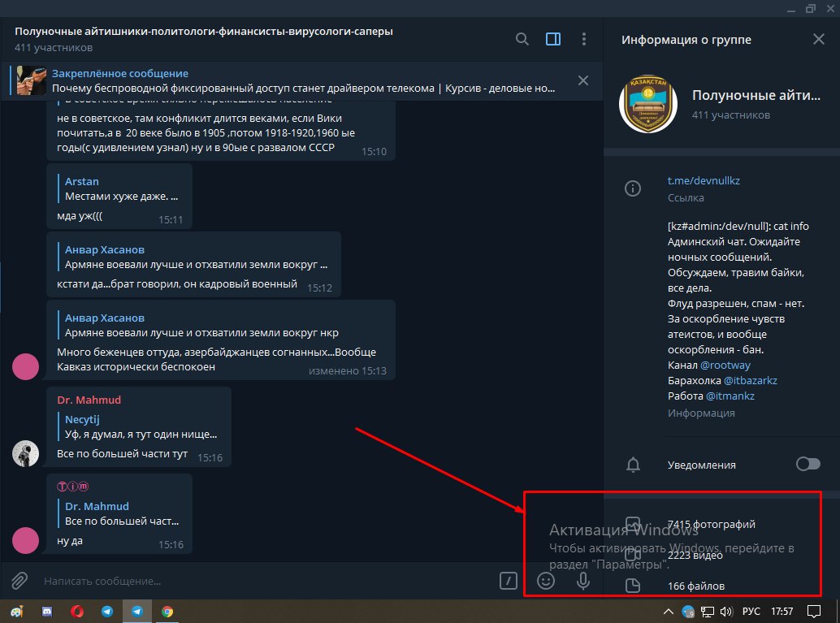Click the network tray icon
This screenshot has height=623, width=840.
pyautogui.click(x=707, y=611)
